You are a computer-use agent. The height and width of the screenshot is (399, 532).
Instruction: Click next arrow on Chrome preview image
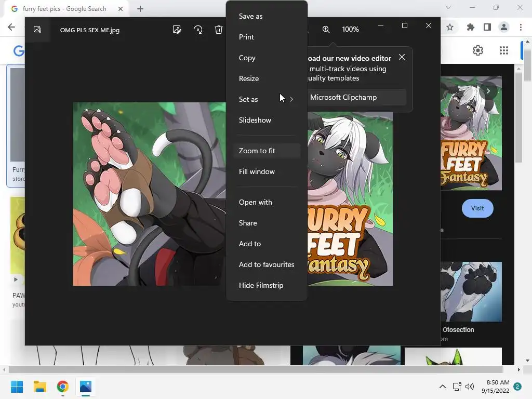click(488, 91)
